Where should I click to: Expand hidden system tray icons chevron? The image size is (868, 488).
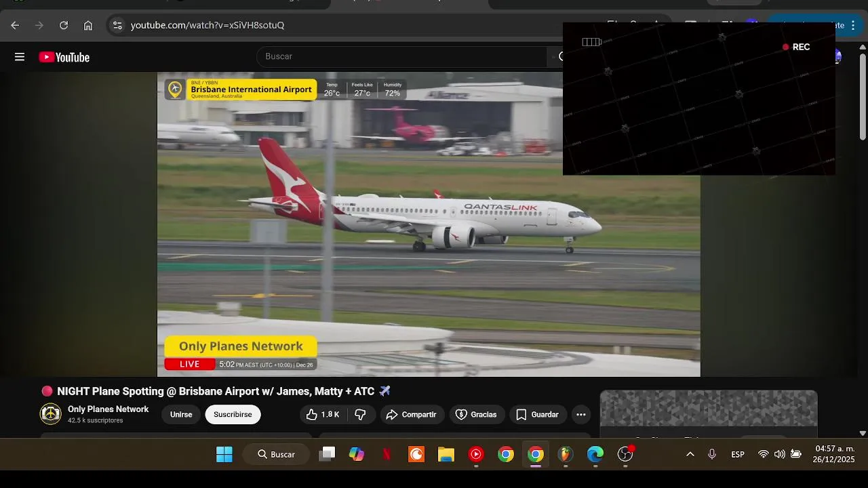point(690,454)
